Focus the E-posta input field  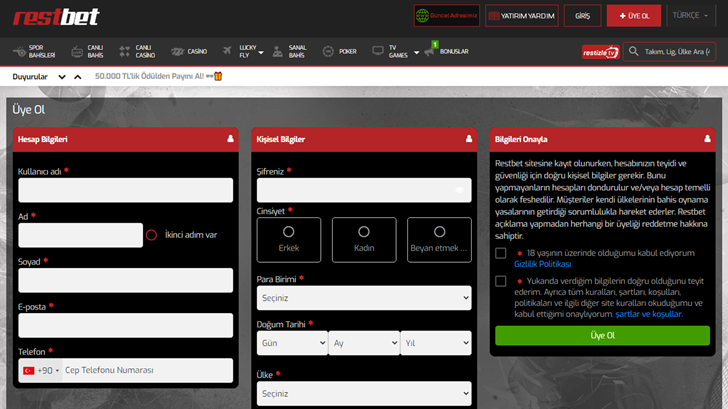(x=125, y=325)
